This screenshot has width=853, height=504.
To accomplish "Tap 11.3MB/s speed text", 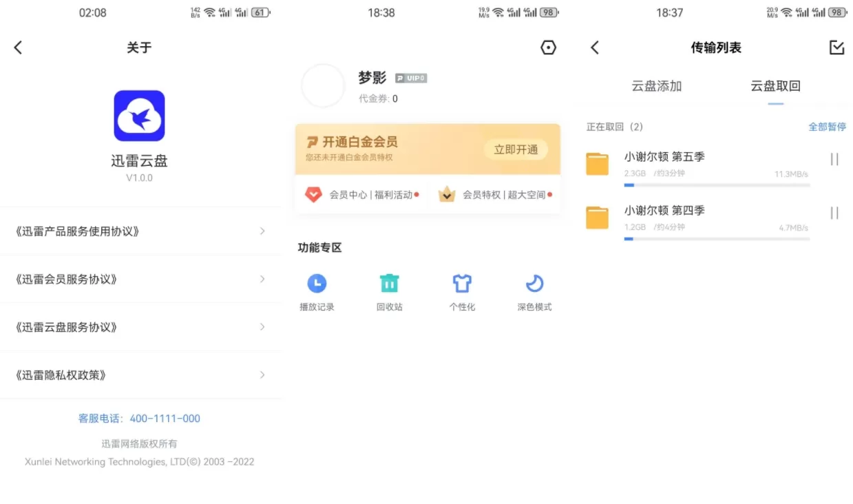I will coord(791,174).
